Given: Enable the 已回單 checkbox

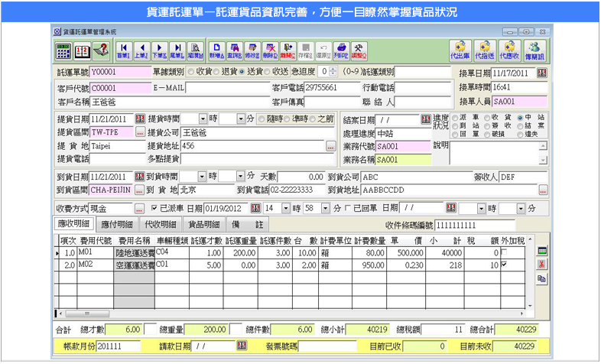Looking at the screenshot, I should 348,208.
